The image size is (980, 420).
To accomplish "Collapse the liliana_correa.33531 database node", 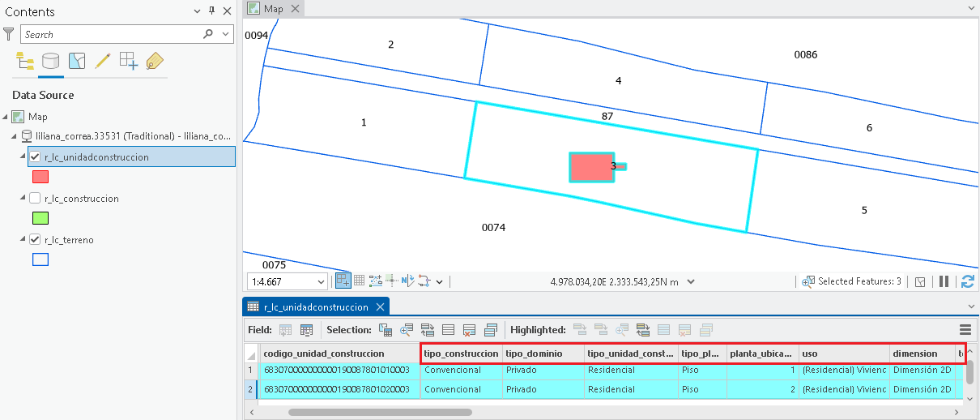I will click(15, 136).
